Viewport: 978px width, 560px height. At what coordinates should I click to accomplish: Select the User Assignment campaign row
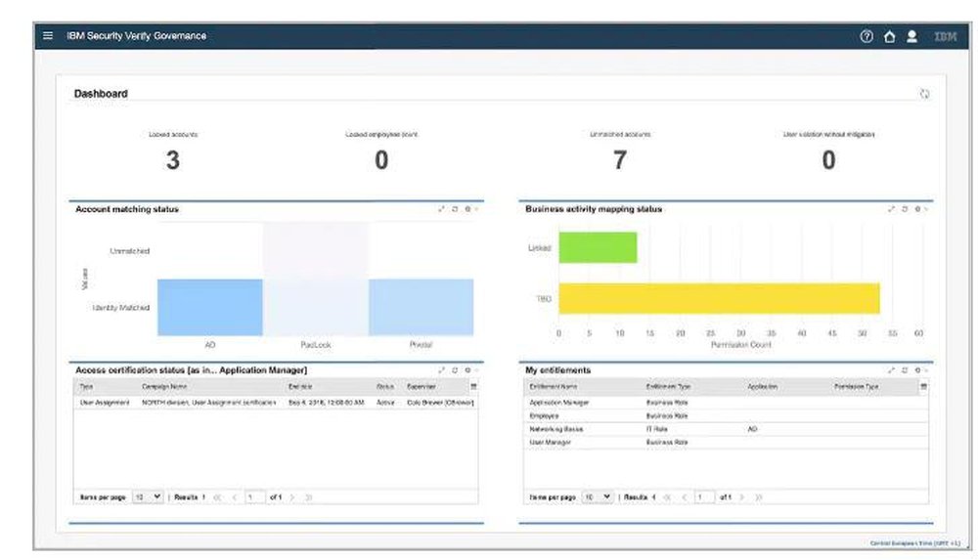click(276, 403)
